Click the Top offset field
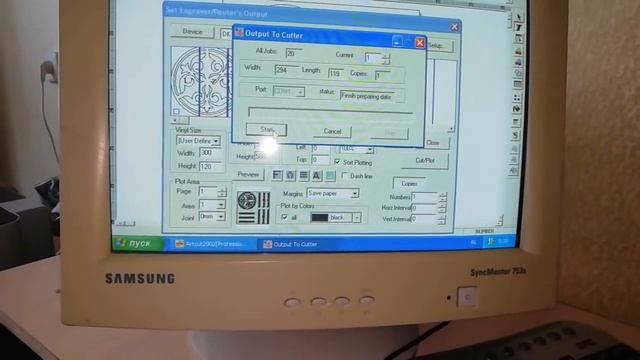Viewport: 640px width, 360px height. [320, 160]
